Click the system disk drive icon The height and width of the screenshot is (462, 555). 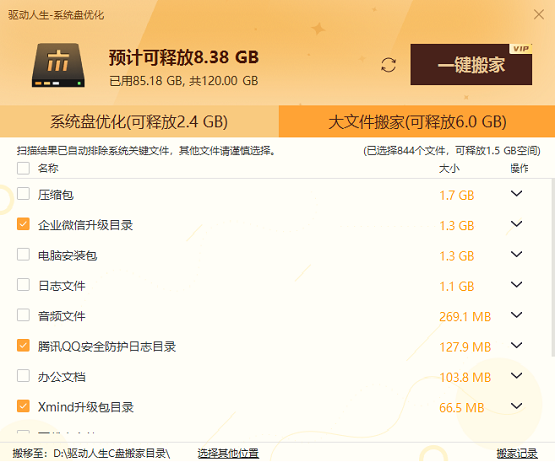58,65
